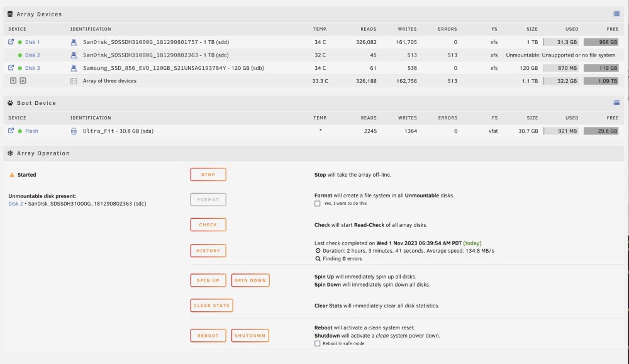Toggle Boot Device view icon at right
Screen dimensions: 629x364
(616, 103)
